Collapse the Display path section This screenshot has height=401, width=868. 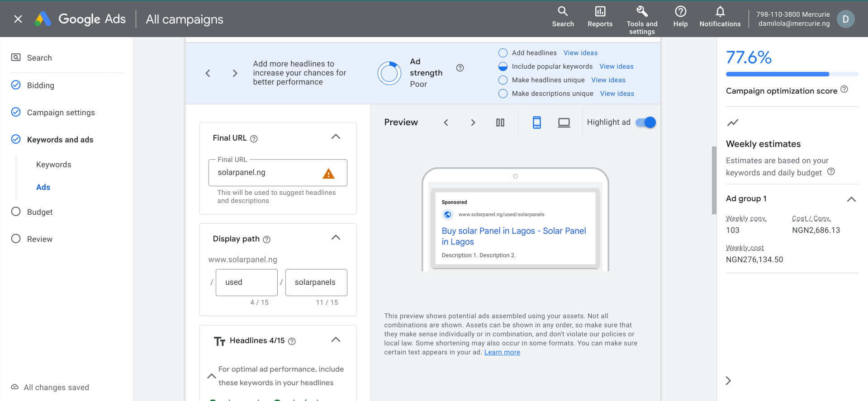click(x=336, y=237)
